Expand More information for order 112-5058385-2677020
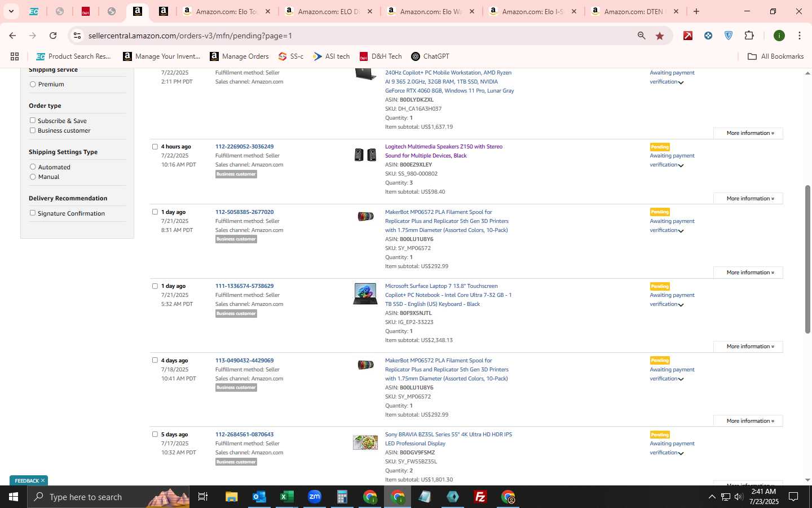The image size is (812, 508). 748,273
